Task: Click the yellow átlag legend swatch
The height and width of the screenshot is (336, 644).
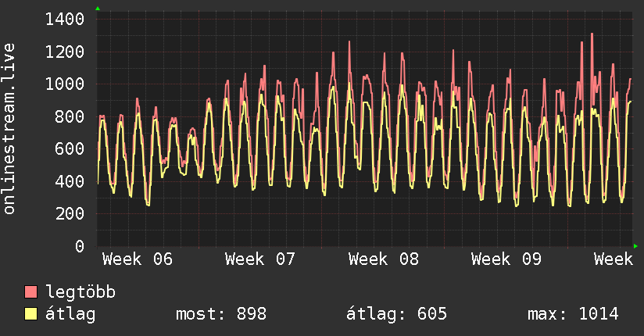Action: [x=30, y=314]
